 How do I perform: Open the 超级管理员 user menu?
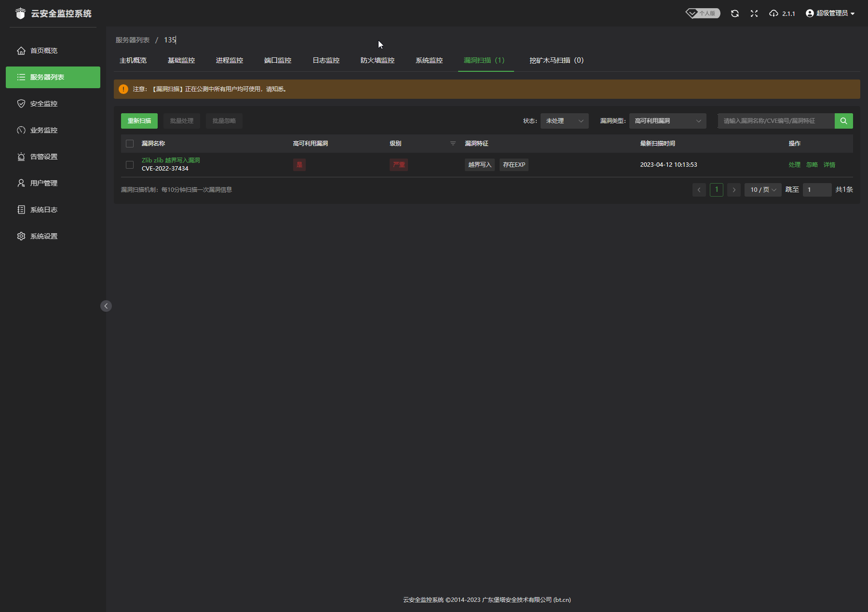coord(830,13)
